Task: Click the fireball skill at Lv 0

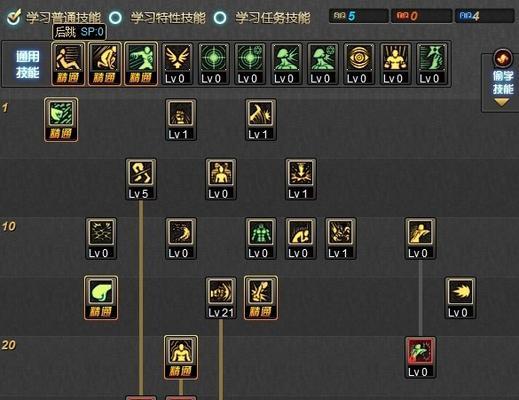Action: [460, 298]
